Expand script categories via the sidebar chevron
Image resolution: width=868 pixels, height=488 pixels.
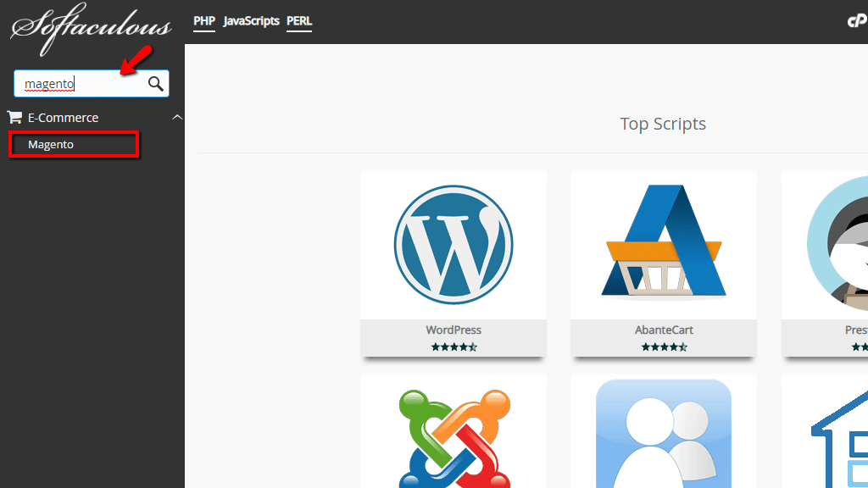(177, 117)
